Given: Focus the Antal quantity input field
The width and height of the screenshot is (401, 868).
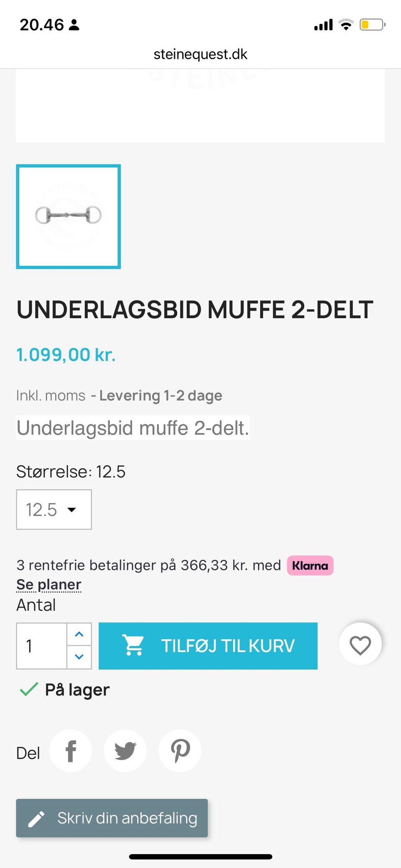Looking at the screenshot, I should 42,646.
